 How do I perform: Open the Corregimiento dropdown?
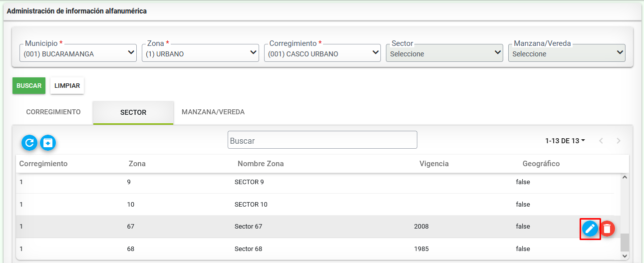pyautogui.click(x=322, y=52)
